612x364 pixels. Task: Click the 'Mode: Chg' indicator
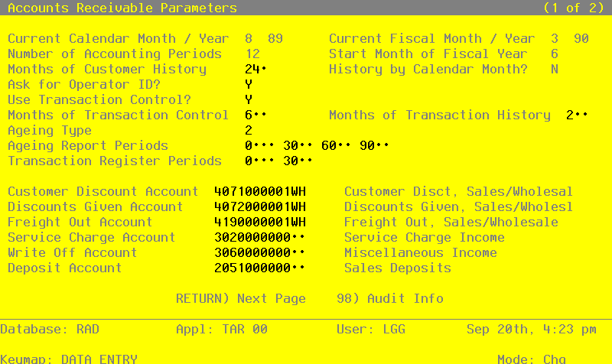tap(532, 359)
